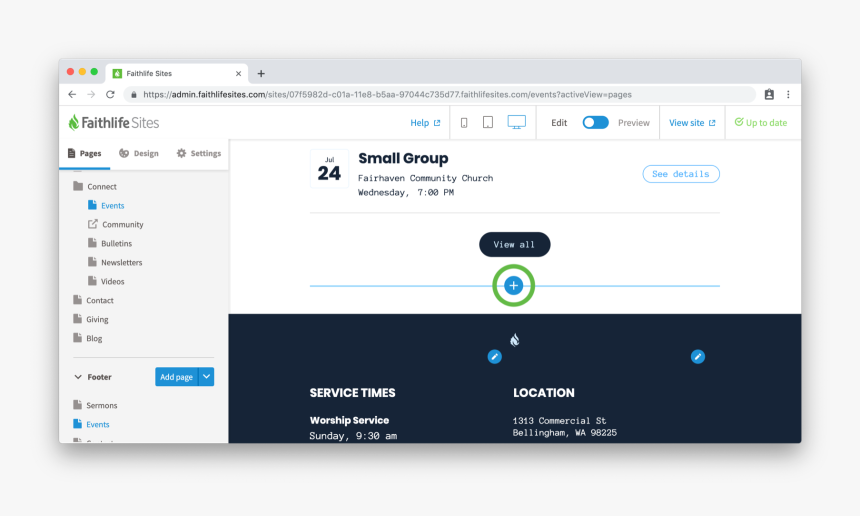Click the Community external link icon
860x516 pixels.
coord(93,224)
